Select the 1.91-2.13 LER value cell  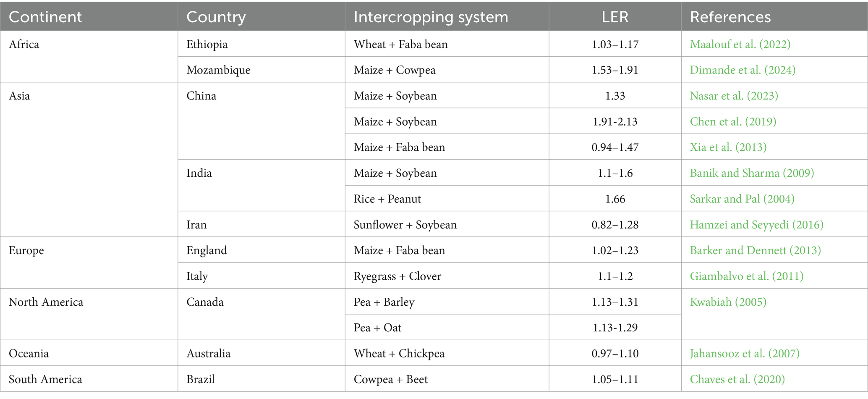(x=615, y=121)
